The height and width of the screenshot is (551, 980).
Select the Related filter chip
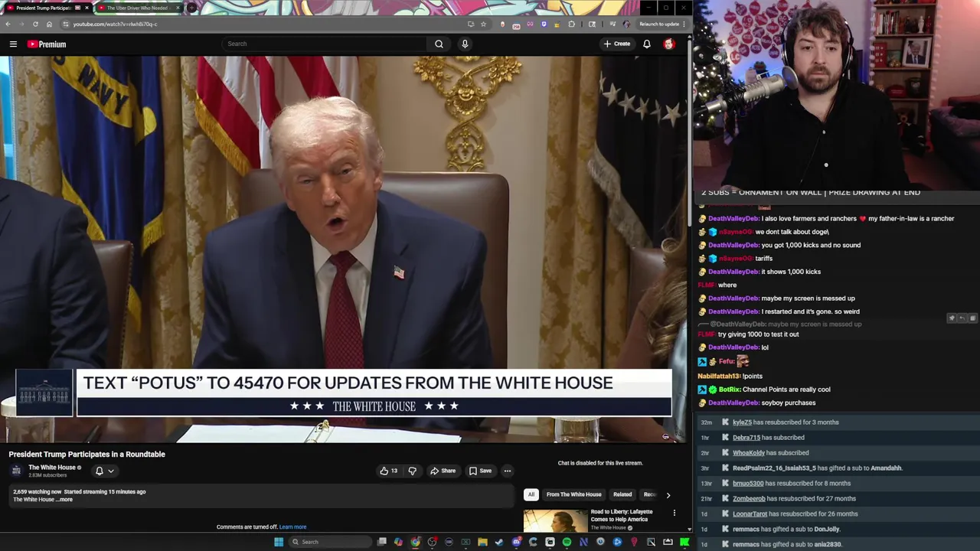point(622,494)
